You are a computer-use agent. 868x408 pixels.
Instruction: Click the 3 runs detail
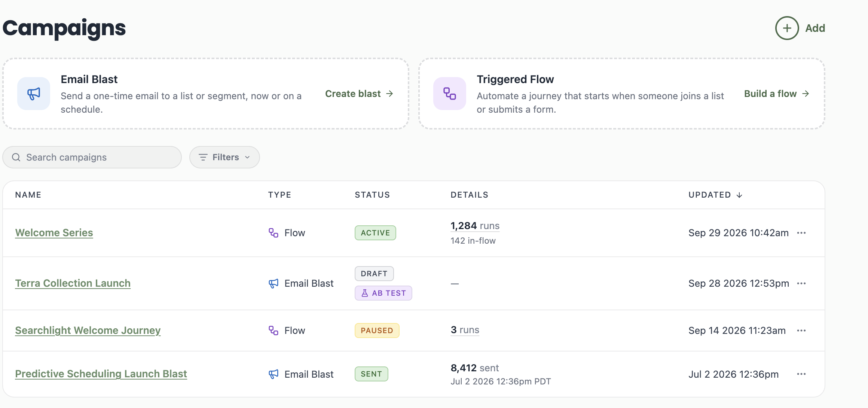[x=465, y=330]
